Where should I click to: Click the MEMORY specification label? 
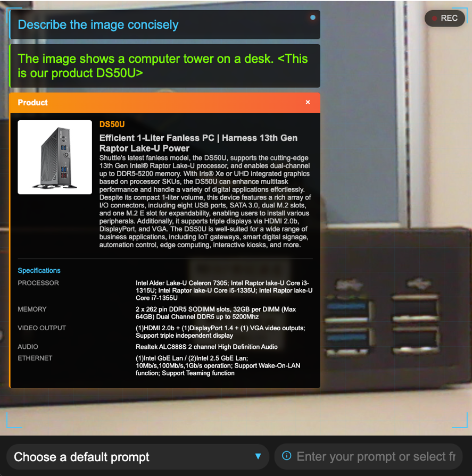32,310
